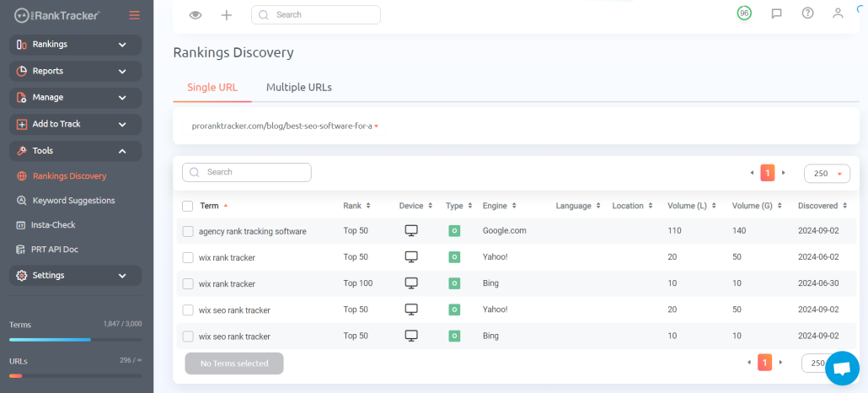Click green type badge in agency rank tracking row

tap(454, 231)
